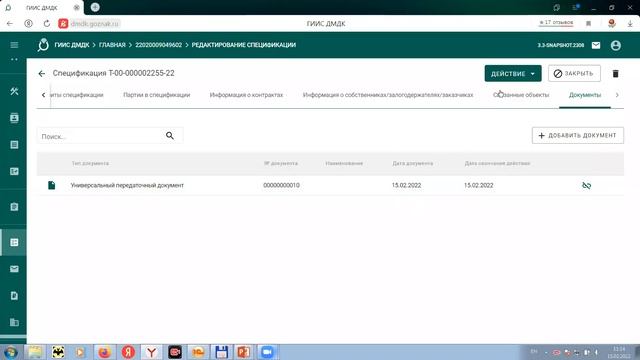The height and width of the screenshot is (360, 640).
Task: Open Информация о собственниках/залогодержателях/заказчиках tab
Action: [388, 95]
